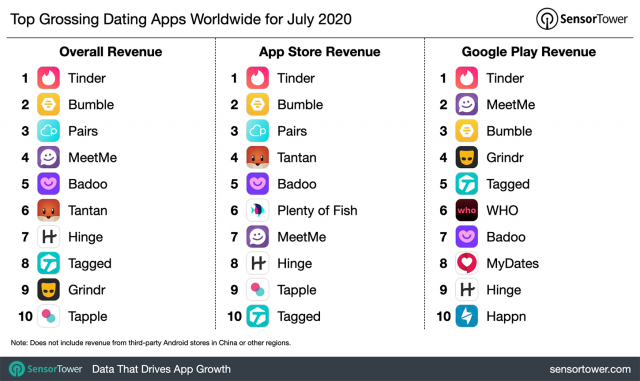Select the Pairs icon in App Store Revenue
Viewport: 640px width, 381px height.
pyautogui.click(x=258, y=131)
